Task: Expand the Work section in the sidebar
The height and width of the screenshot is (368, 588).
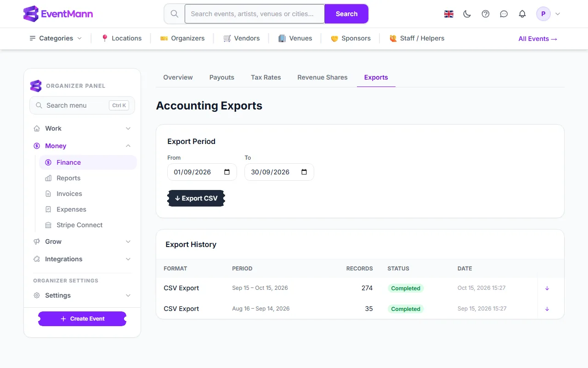Action: [82, 128]
